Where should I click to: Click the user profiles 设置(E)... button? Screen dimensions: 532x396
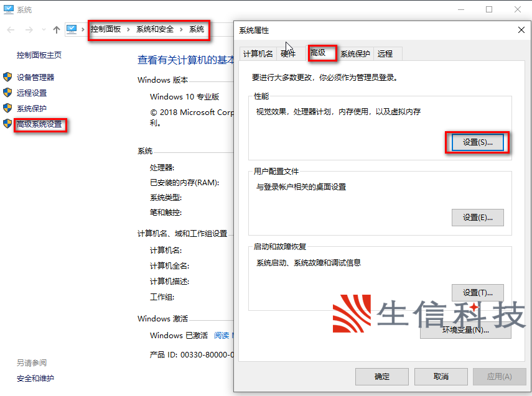[477, 218]
